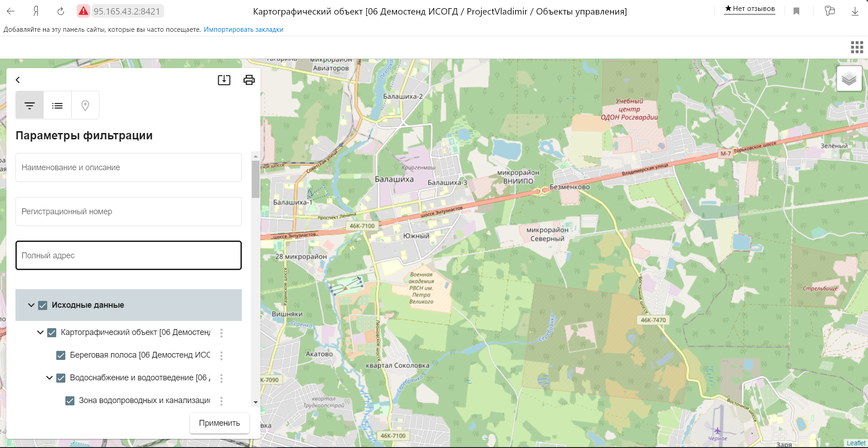Image resolution: width=868 pixels, height=448 pixels.
Task: Open the Импортировать закладки link
Action: tap(243, 30)
